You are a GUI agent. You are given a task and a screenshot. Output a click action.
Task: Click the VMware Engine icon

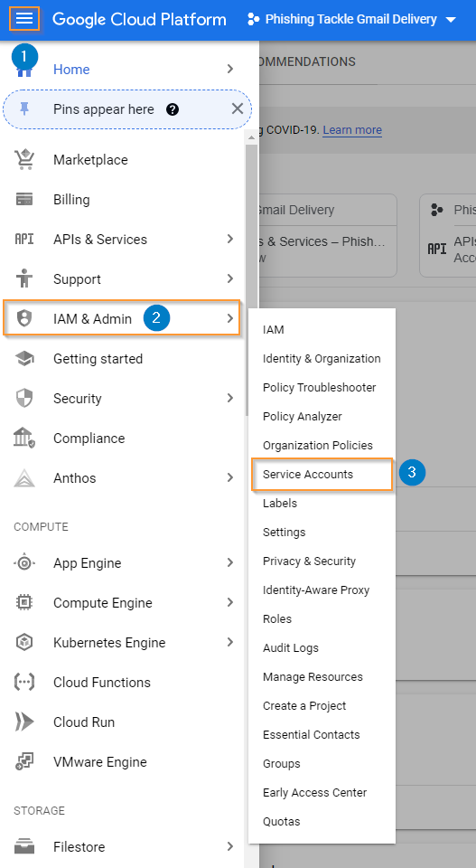click(x=24, y=762)
